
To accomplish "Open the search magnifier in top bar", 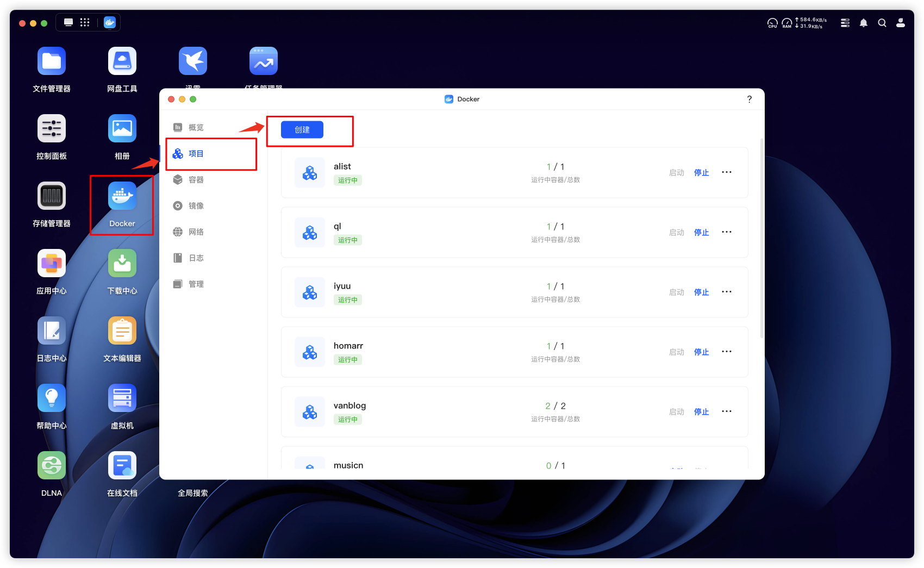I will click(882, 23).
